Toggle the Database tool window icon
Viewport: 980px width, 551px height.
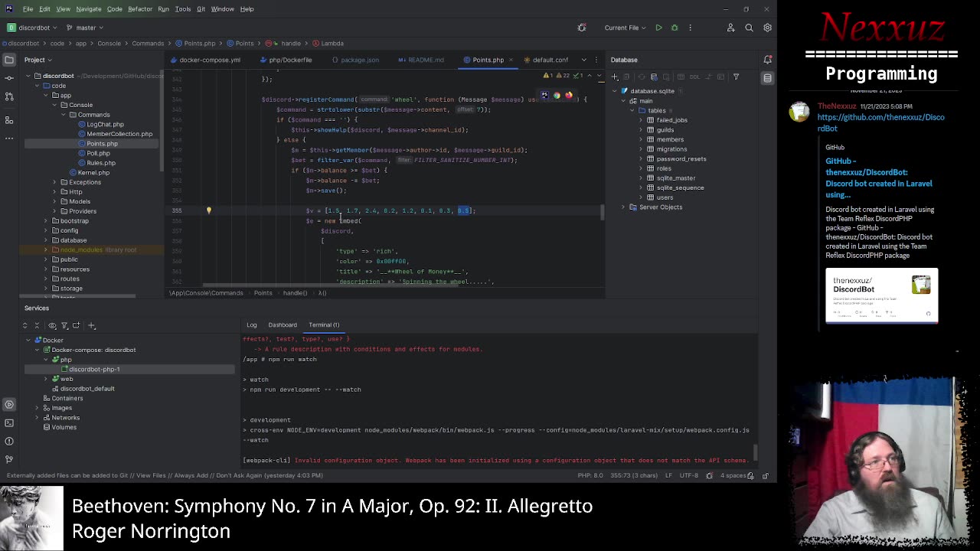[x=768, y=78]
